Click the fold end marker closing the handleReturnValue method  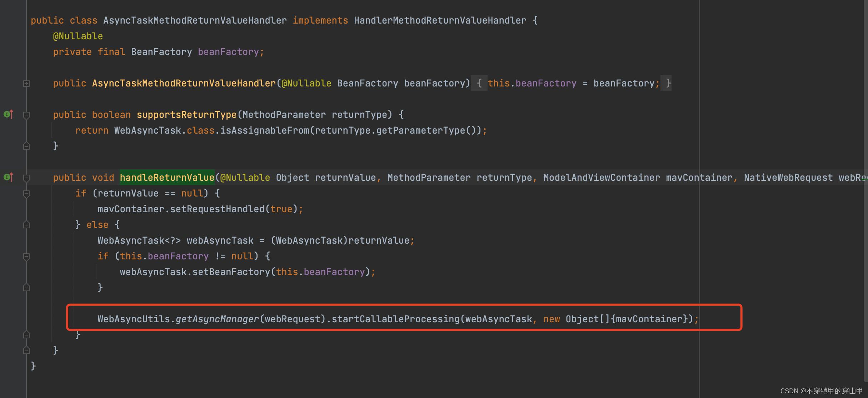pyautogui.click(x=26, y=350)
